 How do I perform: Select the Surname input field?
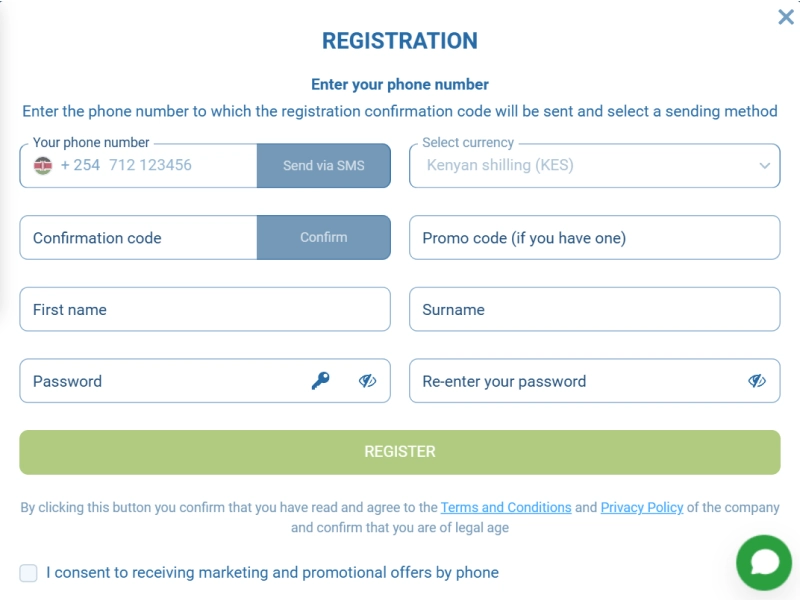(x=595, y=309)
